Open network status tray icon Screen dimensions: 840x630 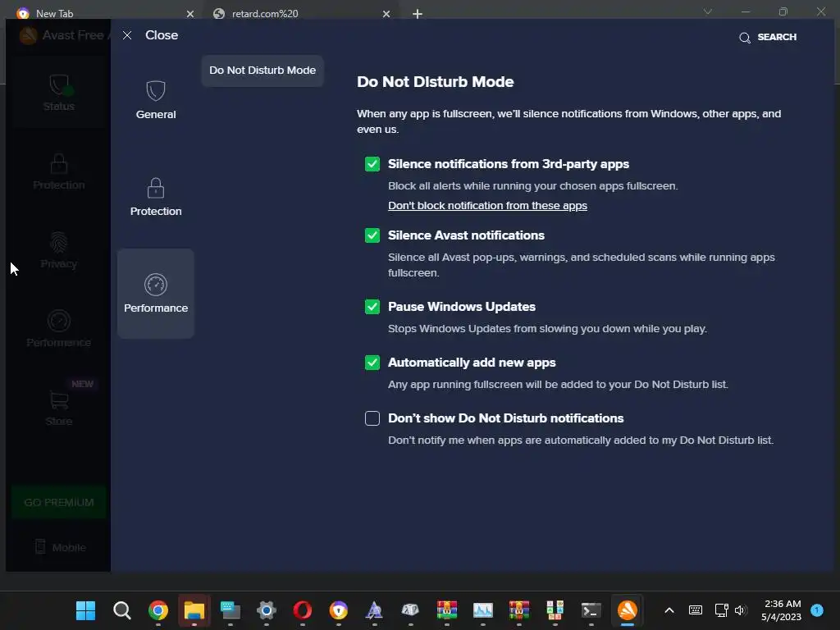[x=721, y=610]
